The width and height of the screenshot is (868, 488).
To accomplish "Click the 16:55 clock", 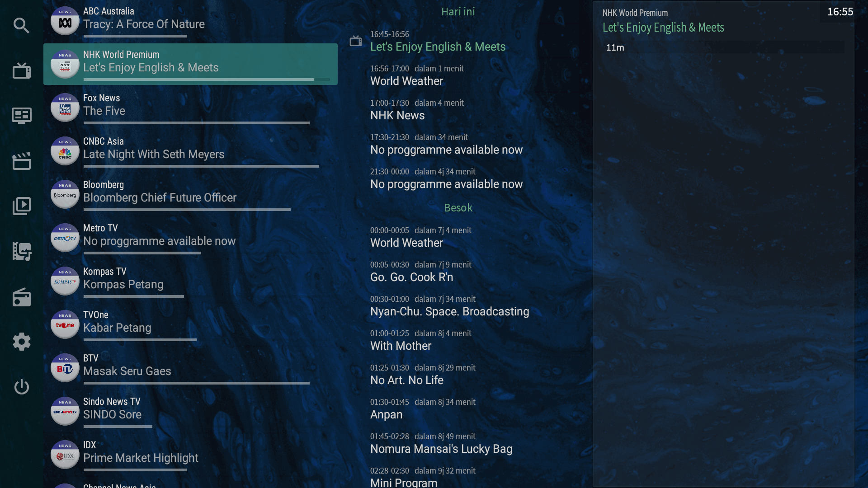I will 840,12.
